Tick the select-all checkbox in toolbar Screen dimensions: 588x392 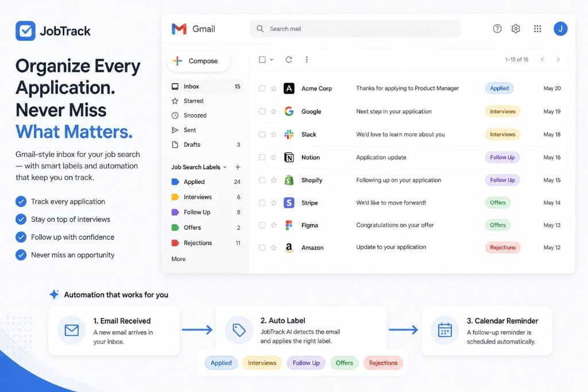click(262, 60)
